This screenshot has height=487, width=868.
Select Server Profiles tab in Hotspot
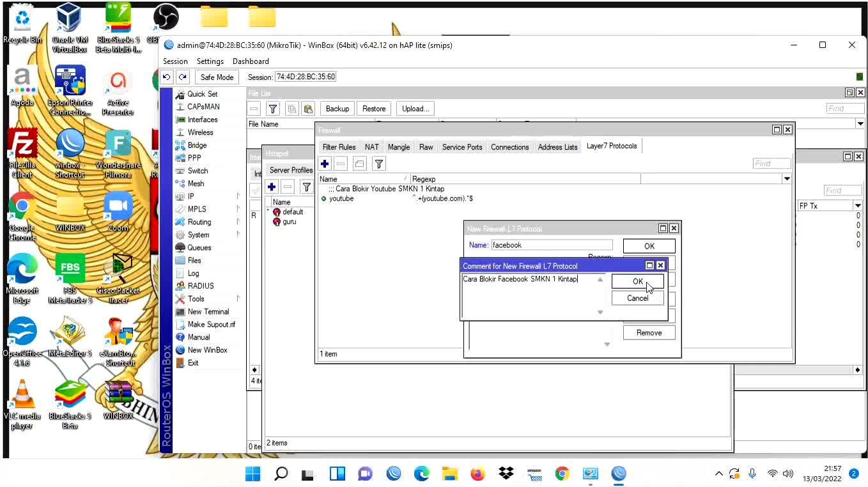[291, 170]
